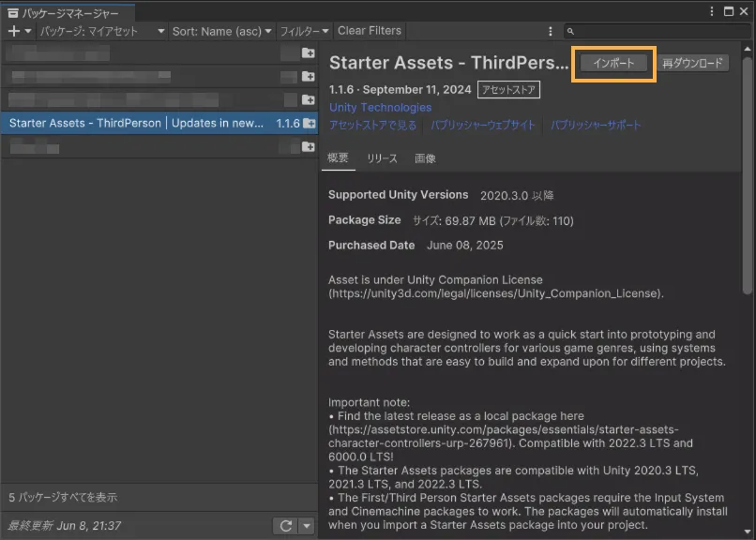Open the toolbar kebab menu beside search
This screenshot has height=540, width=756.
tap(551, 31)
